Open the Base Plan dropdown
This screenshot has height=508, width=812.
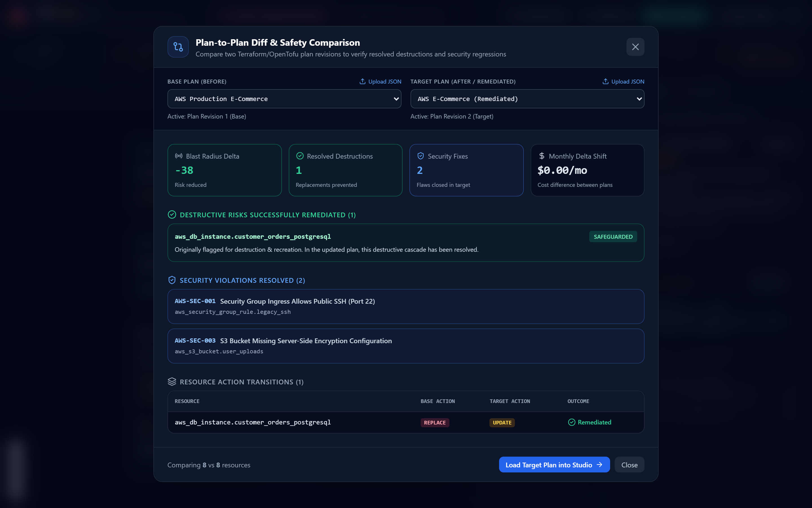pos(284,99)
